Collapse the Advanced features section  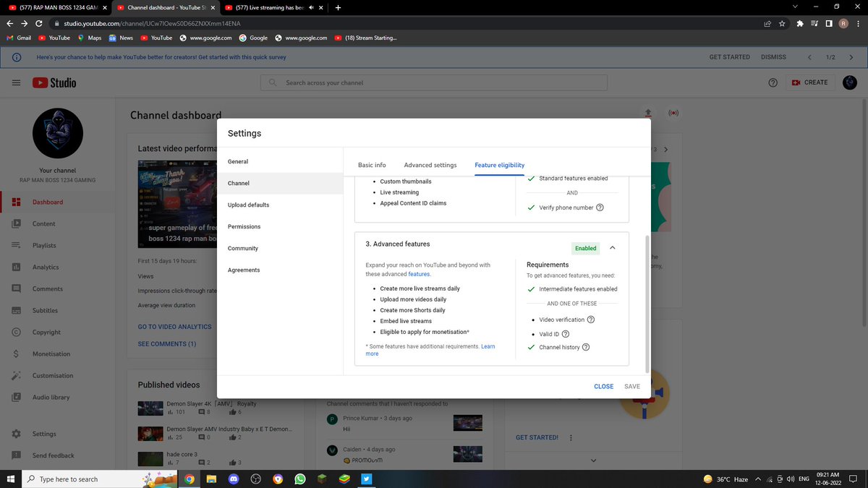pos(613,248)
